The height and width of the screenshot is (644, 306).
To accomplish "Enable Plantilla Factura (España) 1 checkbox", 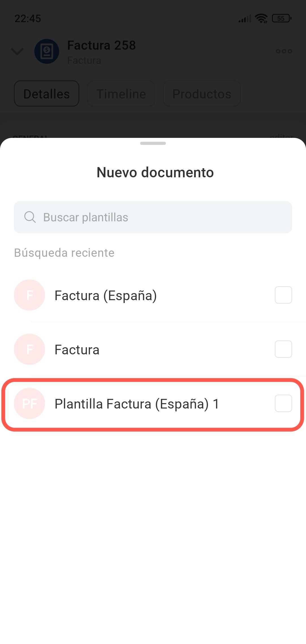I will tap(283, 403).
